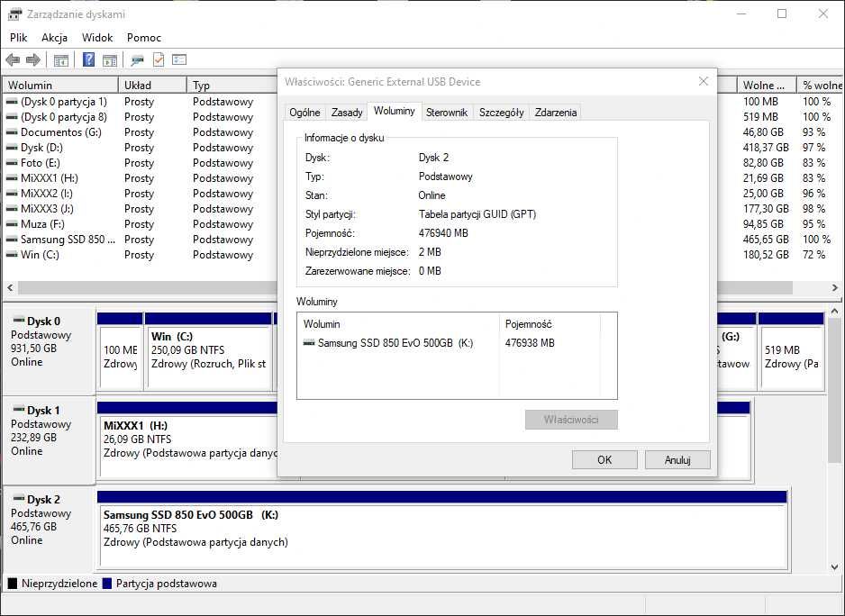The width and height of the screenshot is (845, 616).
Task: Click the Forward arrow in the toolbar
Action: tap(33, 59)
